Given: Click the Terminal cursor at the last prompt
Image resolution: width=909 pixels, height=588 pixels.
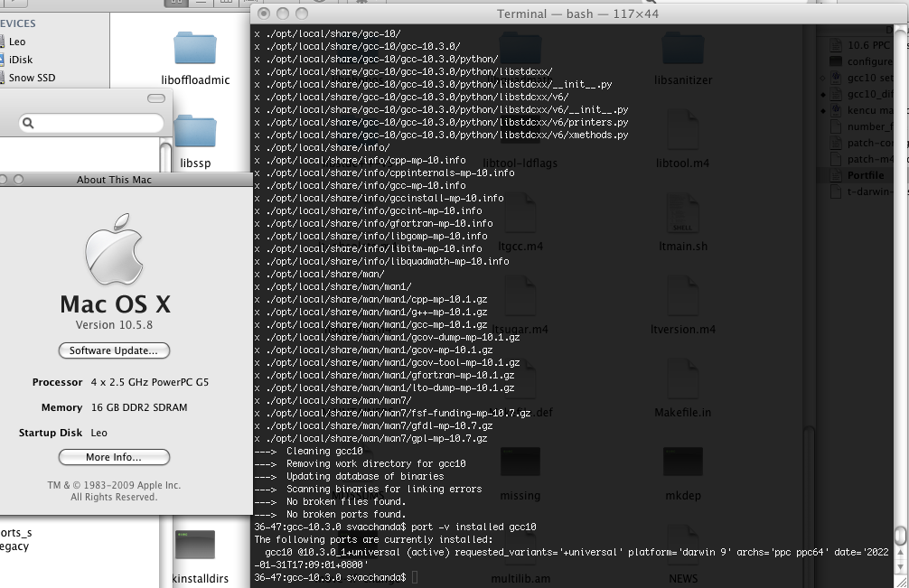Looking at the screenshot, I should 415,577.
